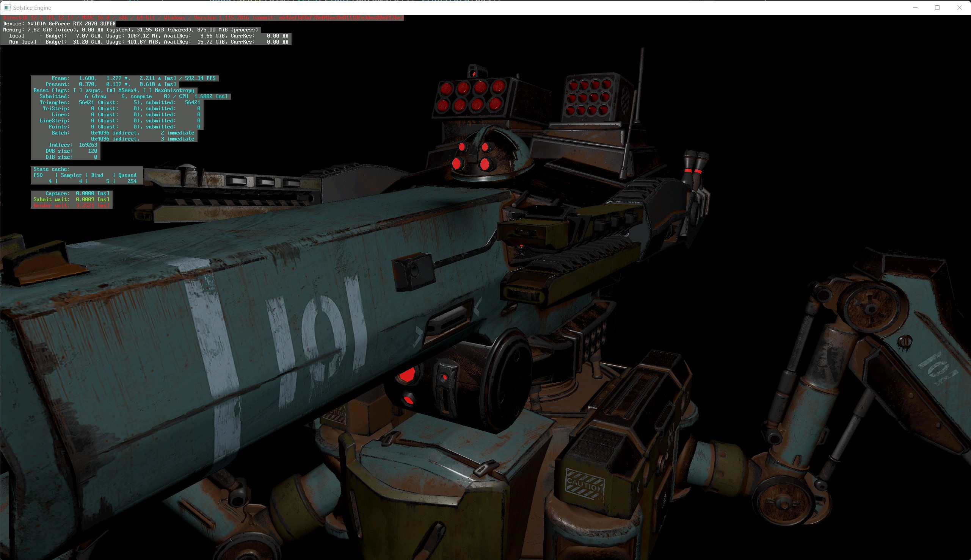
Task: Click the red Direct3D version info line
Action: [x=203, y=18]
